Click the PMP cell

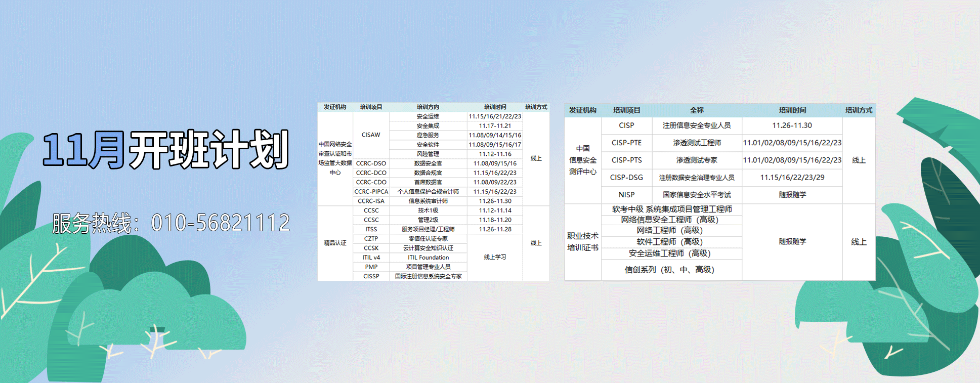point(371,267)
